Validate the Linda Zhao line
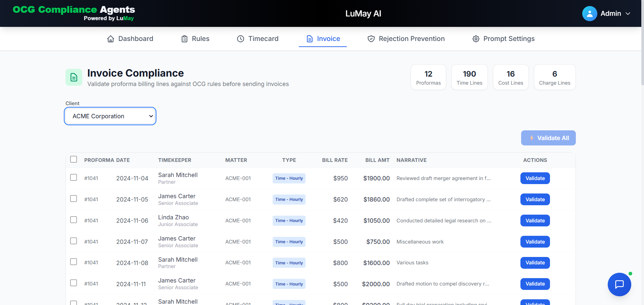644x305 pixels. tap(535, 221)
